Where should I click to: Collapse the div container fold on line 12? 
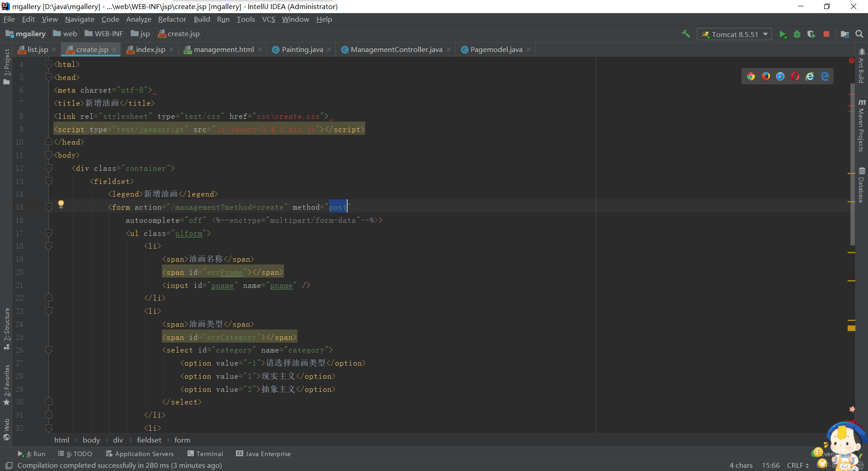[x=49, y=168]
